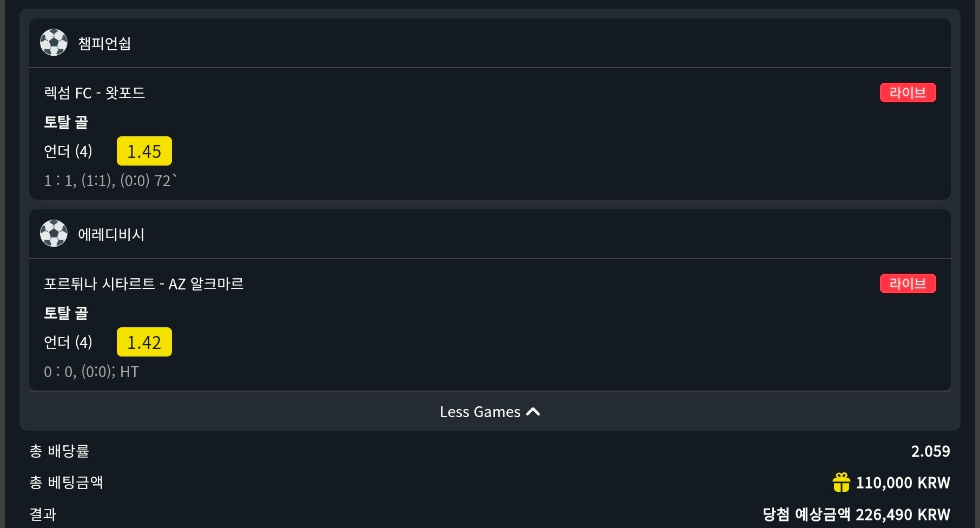Click the soccer ball icon beside 챔피언쉽
Image resolution: width=980 pixels, height=528 pixels.
point(54,43)
